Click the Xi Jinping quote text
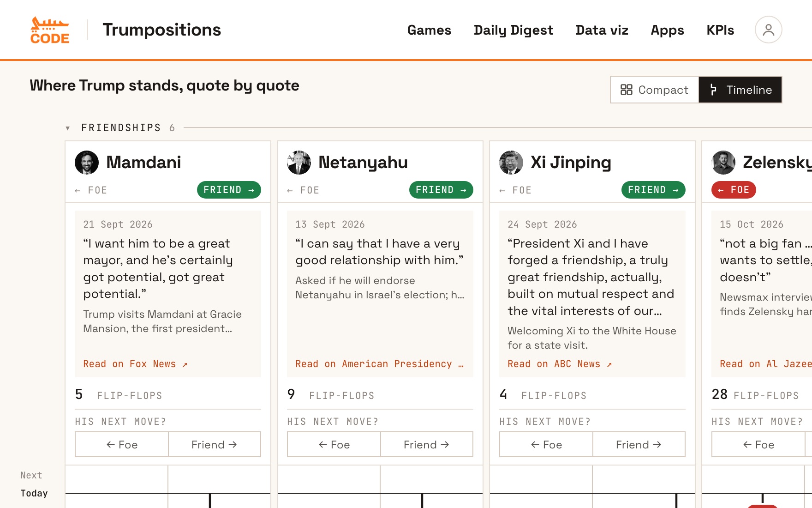The width and height of the screenshot is (812, 508). (x=591, y=277)
